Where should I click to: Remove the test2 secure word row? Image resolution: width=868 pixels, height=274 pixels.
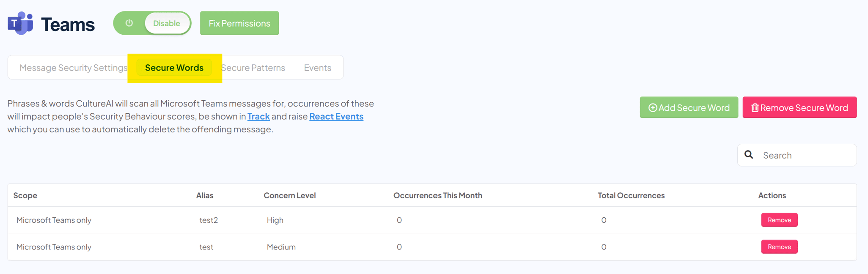(x=779, y=220)
